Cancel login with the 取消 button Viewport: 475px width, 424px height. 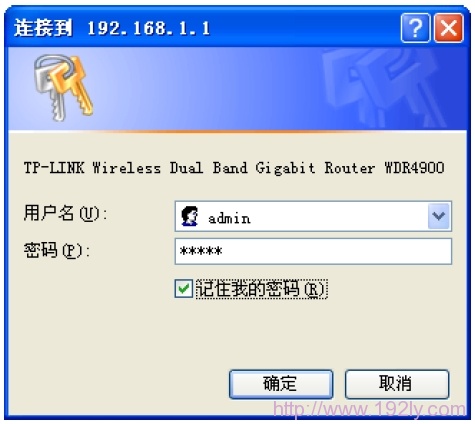coord(397,384)
